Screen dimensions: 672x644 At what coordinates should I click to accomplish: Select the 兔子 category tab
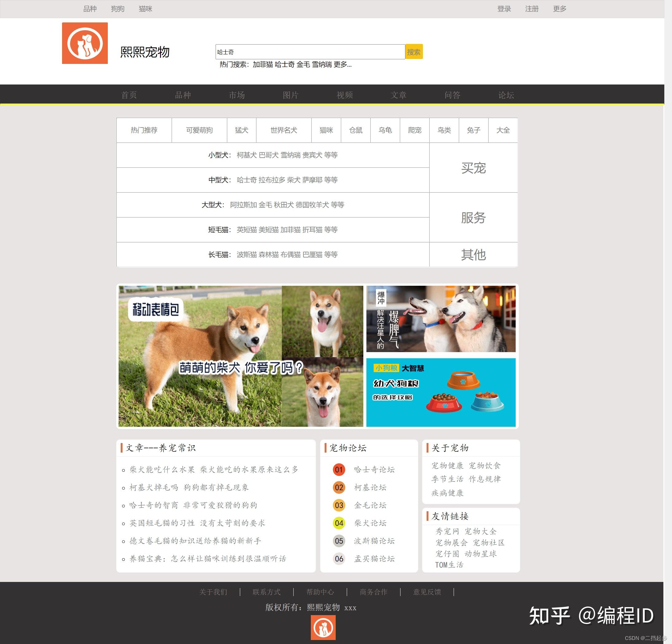474,130
